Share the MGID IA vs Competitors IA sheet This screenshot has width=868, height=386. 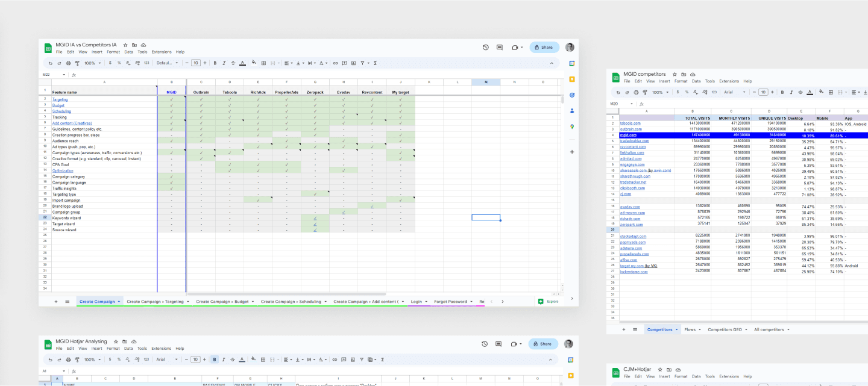[x=544, y=47]
